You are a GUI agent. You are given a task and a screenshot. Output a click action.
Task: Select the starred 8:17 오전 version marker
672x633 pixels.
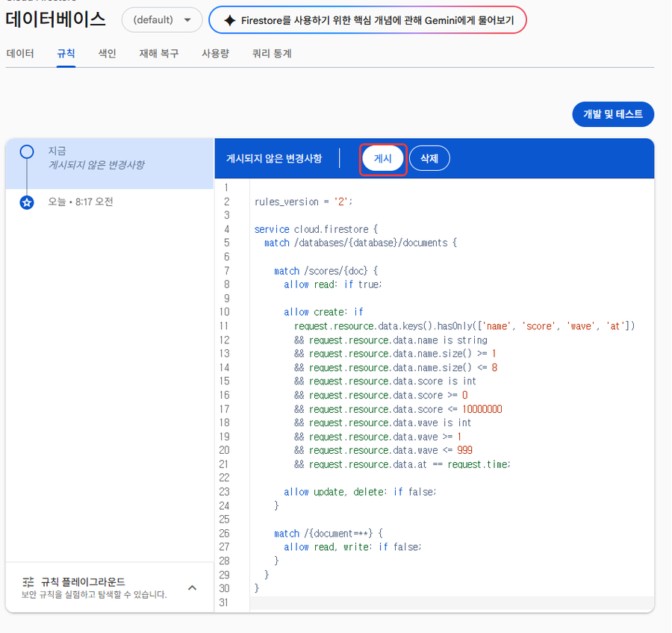(27, 202)
